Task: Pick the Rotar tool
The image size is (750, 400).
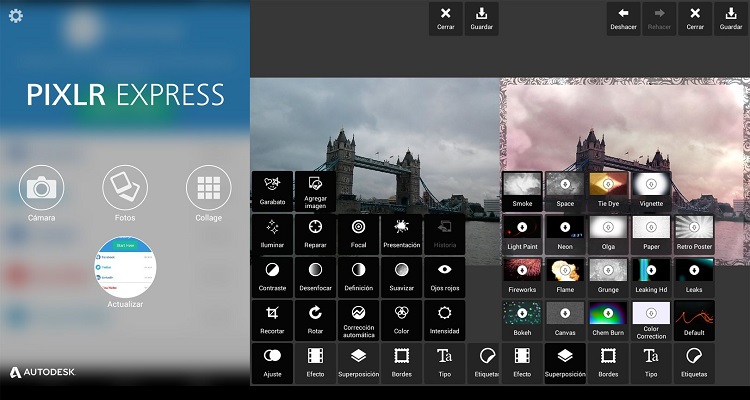Action: click(x=315, y=320)
